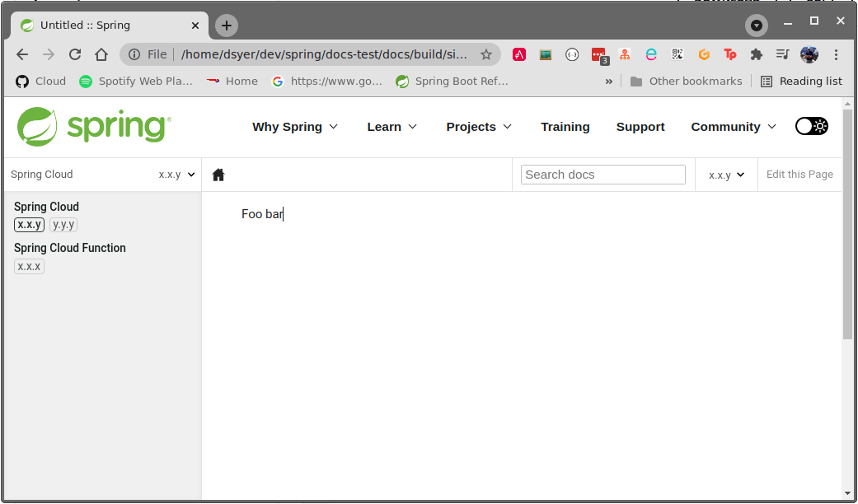Open the puzzle-piece extensions menu

757,54
